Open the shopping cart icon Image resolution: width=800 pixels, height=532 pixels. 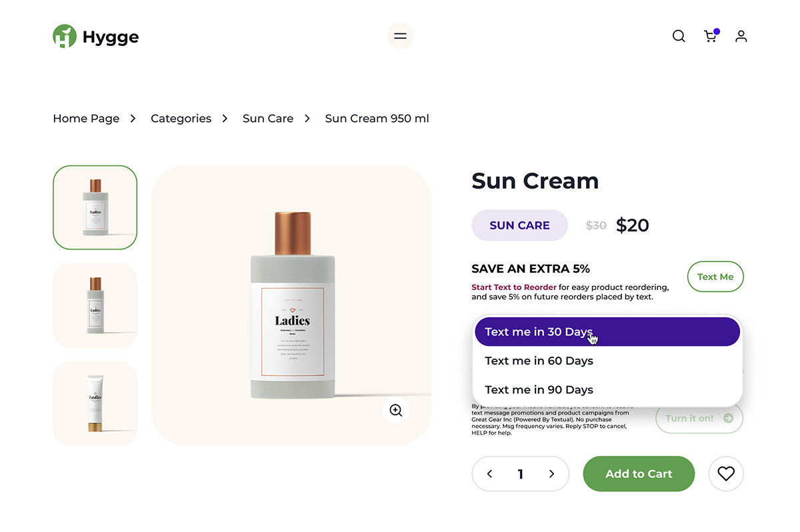pyautogui.click(x=711, y=36)
